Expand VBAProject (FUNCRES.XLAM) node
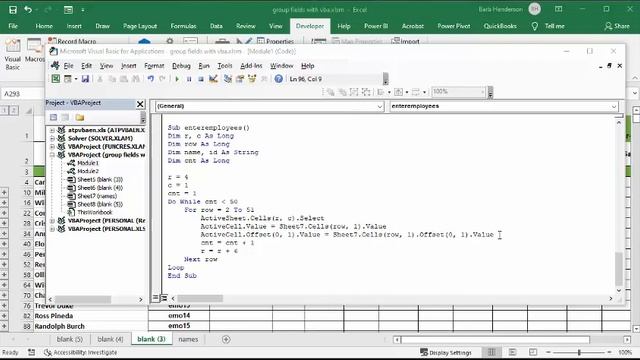This screenshot has width=640, height=360. (x=52, y=147)
